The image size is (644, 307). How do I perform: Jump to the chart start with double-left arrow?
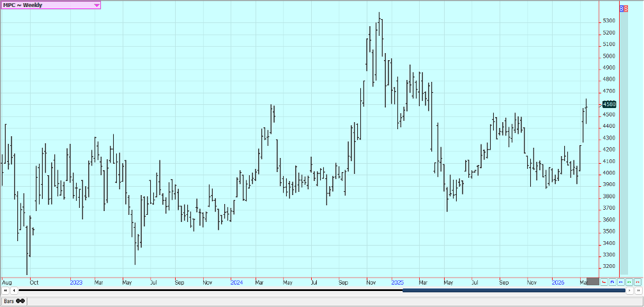pyautogui.click(x=6, y=291)
